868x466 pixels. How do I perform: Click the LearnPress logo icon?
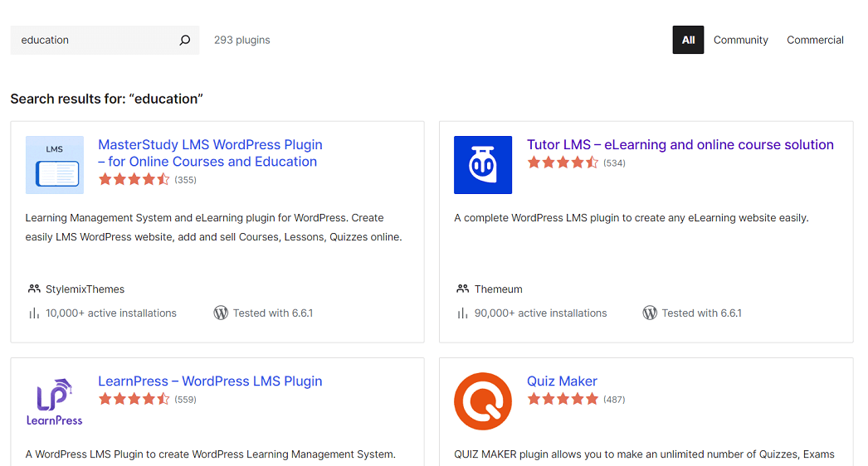pos(54,402)
